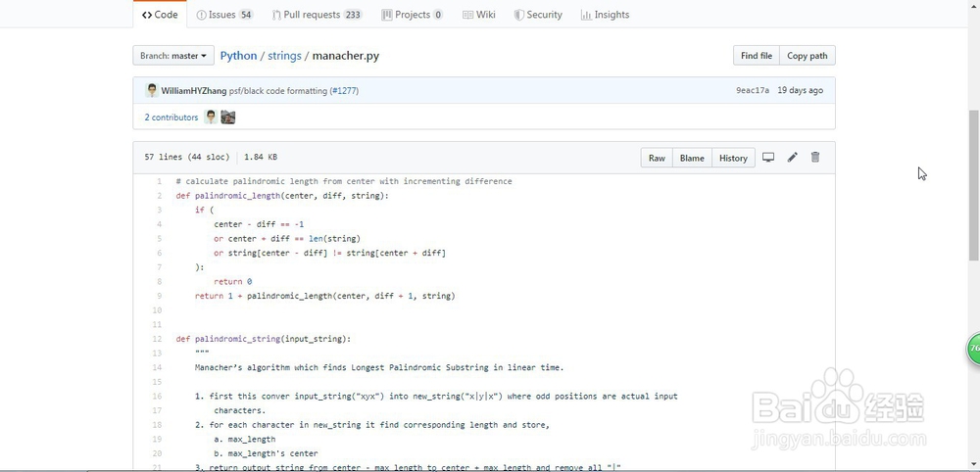Screen dimensions: 980x472
Task: Click the 'def palindromic_length' code line
Action: (282, 196)
